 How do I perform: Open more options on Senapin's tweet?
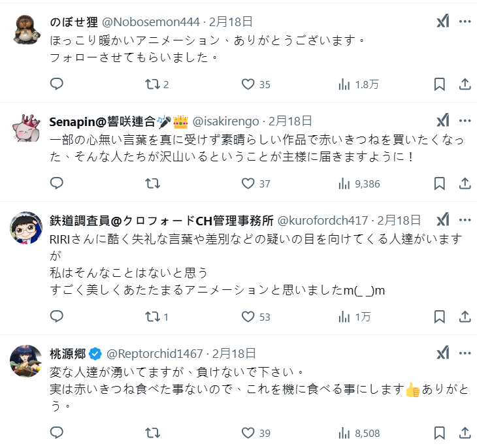click(x=465, y=121)
